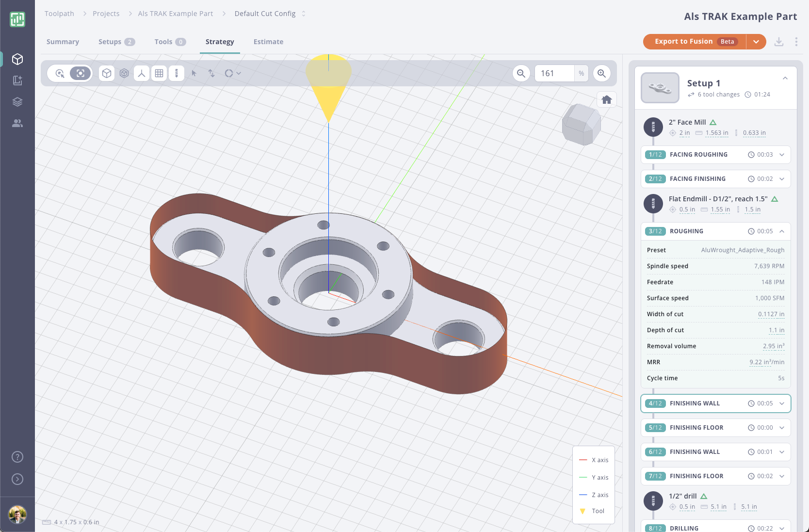This screenshot has height=532, width=809.
Task: Open Export to Fusion dropdown arrow
Action: point(756,42)
